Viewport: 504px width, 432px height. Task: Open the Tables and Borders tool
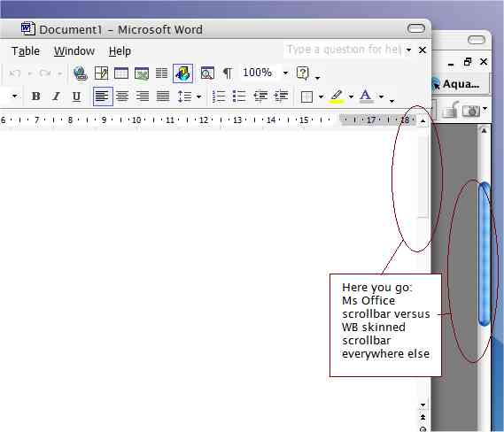point(101,73)
